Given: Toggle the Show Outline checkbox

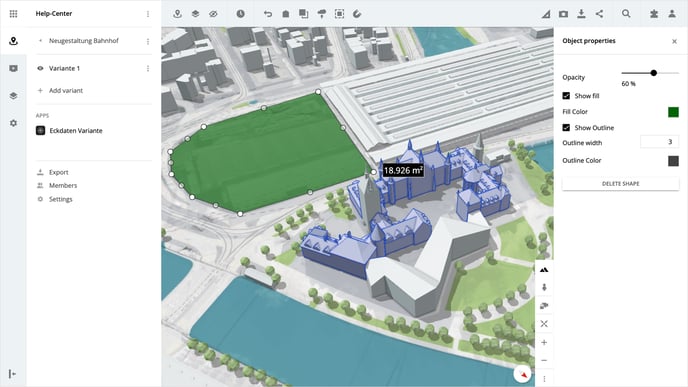Looking at the screenshot, I should (566, 128).
